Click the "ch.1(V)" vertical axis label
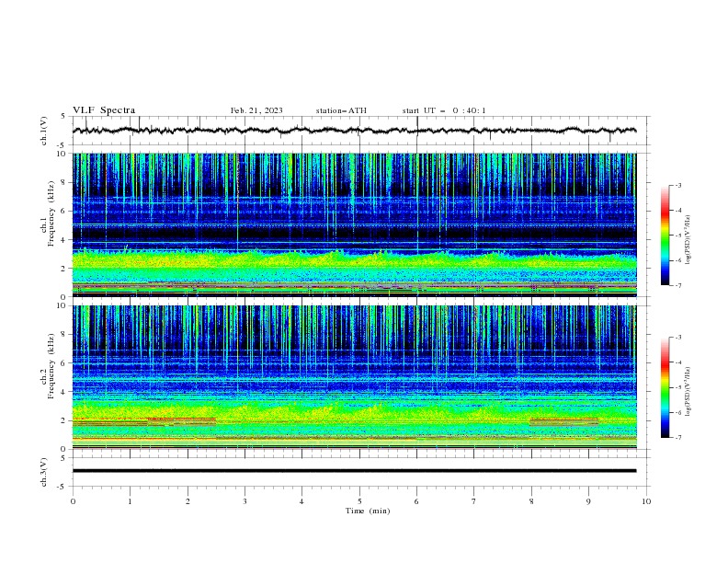Image resolution: width=728 pixels, height=563 pixels. click(44, 131)
